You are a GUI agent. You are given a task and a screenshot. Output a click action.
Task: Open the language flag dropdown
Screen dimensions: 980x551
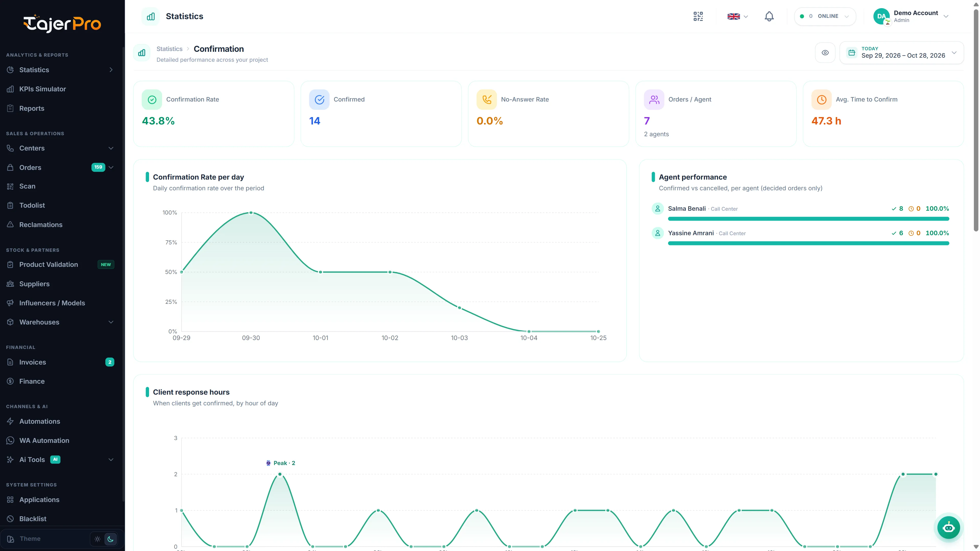click(x=737, y=16)
